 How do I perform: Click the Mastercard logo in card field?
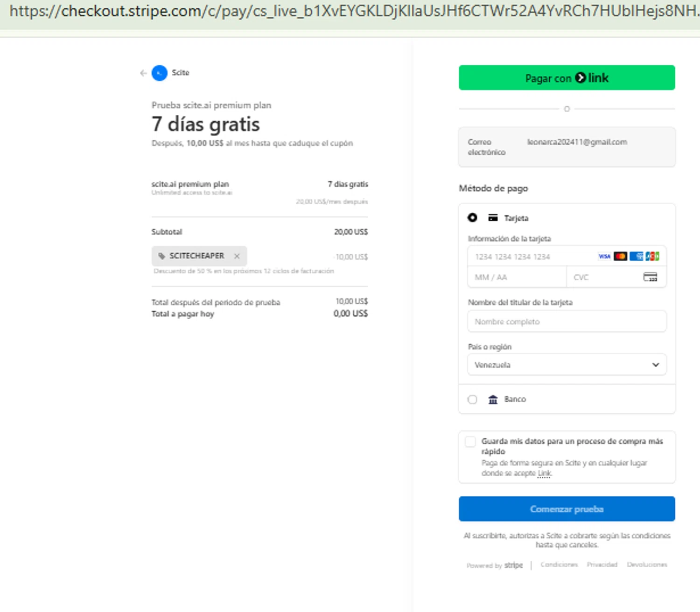tap(620, 256)
